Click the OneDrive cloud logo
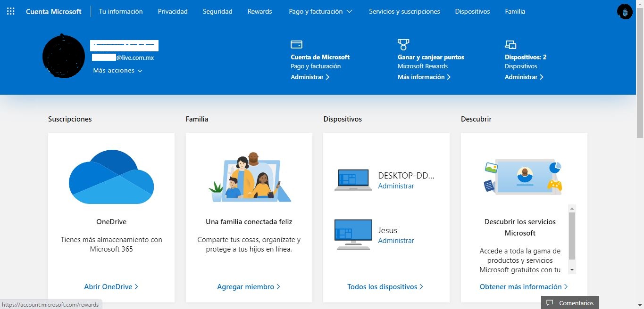The image size is (644, 309). 111,177
